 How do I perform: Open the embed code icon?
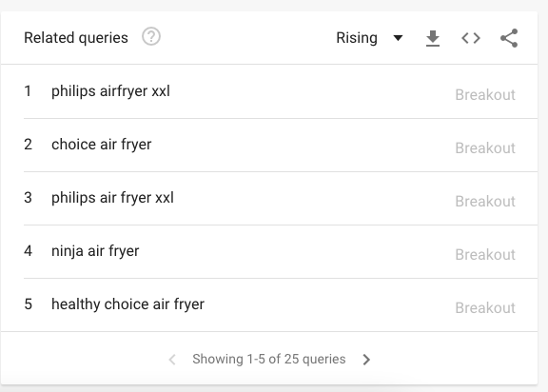point(471,38)
